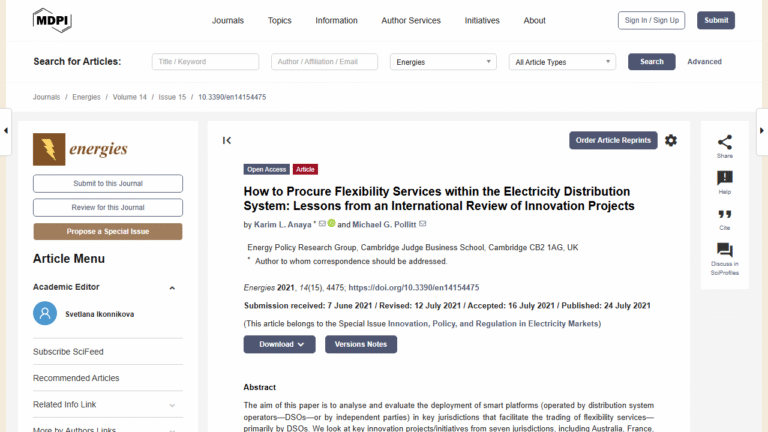Collapse sidebar with first-page arrow icon
The width and height of the screenshot is (768, 432).
(x=227, y=141)
